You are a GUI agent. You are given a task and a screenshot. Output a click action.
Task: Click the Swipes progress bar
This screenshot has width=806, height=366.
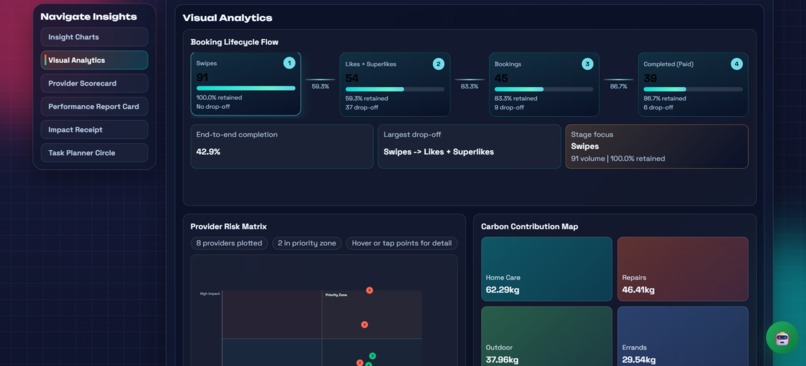[x=246, y=88]
